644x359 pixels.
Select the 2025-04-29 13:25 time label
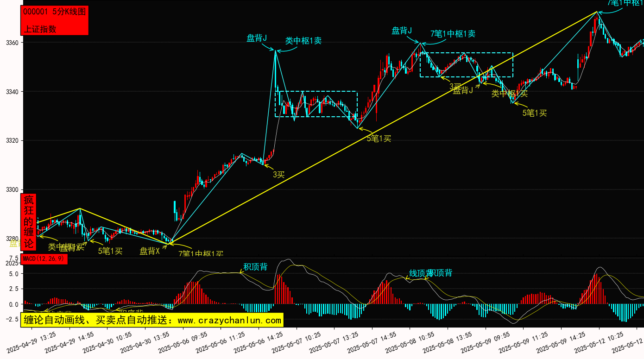click(x=32, y=342)
